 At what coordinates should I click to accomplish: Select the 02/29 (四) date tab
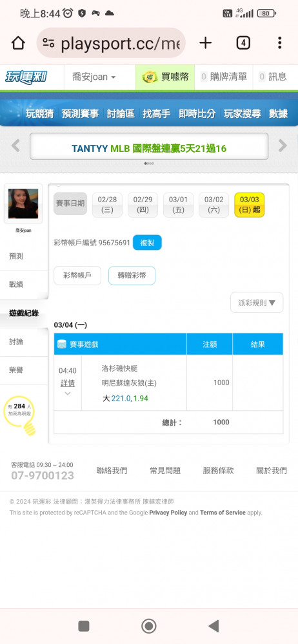(143, 205)
